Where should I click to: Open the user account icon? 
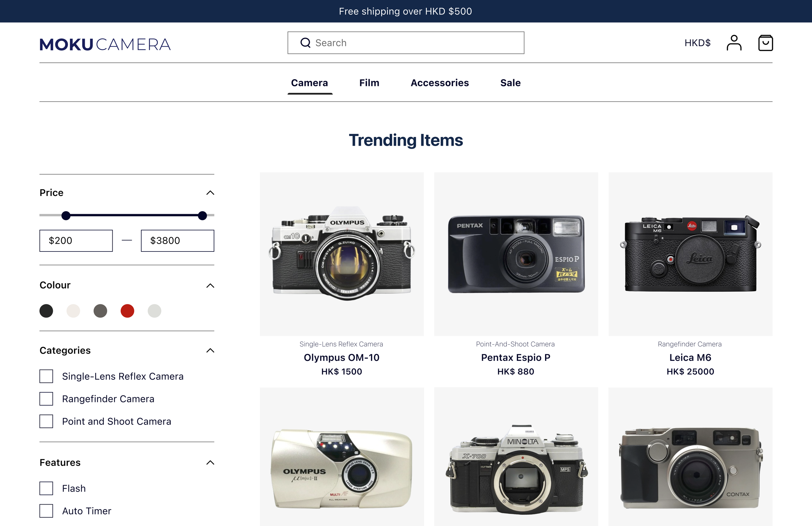tap(733, 43)
